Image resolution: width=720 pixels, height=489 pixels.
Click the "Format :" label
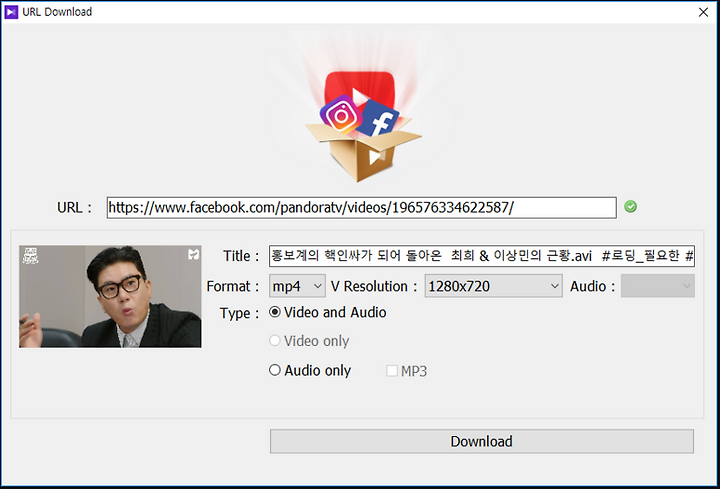(x=233, y=287)
